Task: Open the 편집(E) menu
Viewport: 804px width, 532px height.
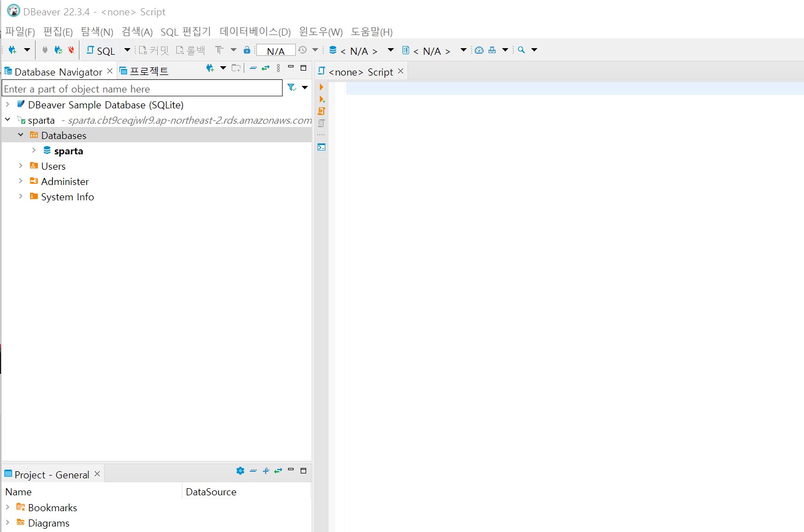Action: [58, 32]
